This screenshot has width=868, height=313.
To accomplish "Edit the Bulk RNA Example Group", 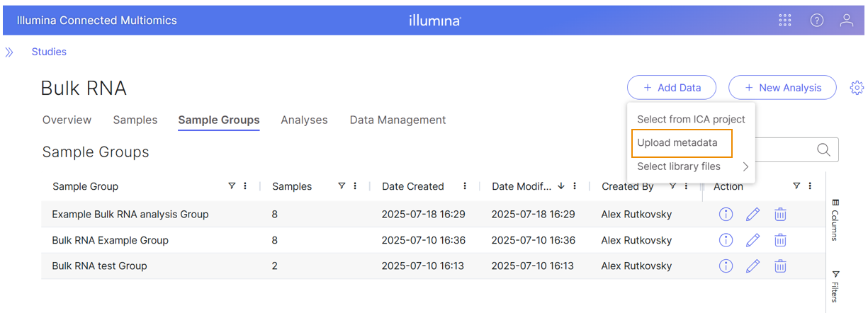I will pyautogui.click(x=753, y=240).
